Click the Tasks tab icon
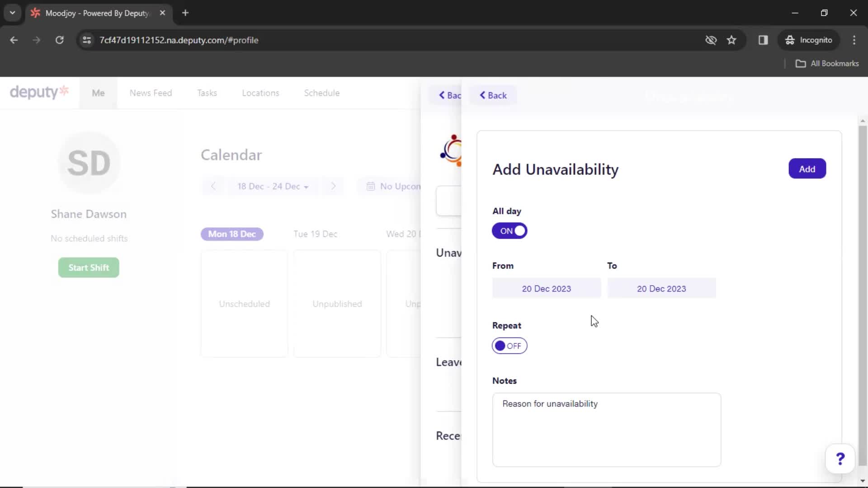 tap(207, 93)
